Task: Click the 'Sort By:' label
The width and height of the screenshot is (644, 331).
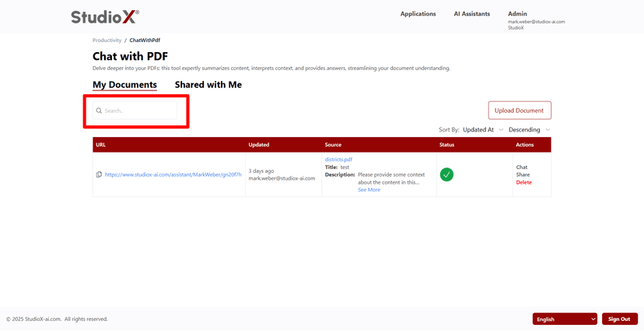Action: [x=449, y=129]
